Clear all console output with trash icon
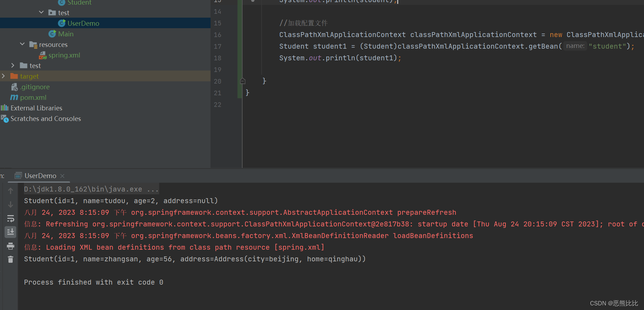This screenshot has height=310, width=644. [x=11, y=259]
